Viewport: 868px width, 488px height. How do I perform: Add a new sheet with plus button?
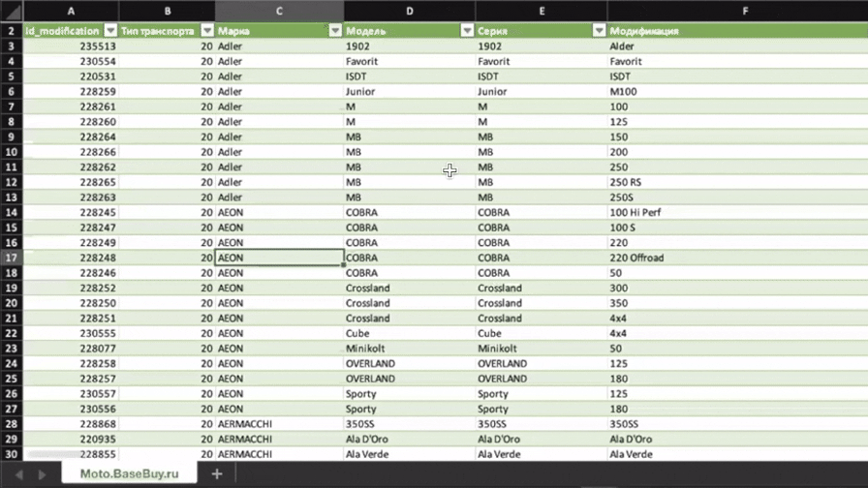(217, 473)
